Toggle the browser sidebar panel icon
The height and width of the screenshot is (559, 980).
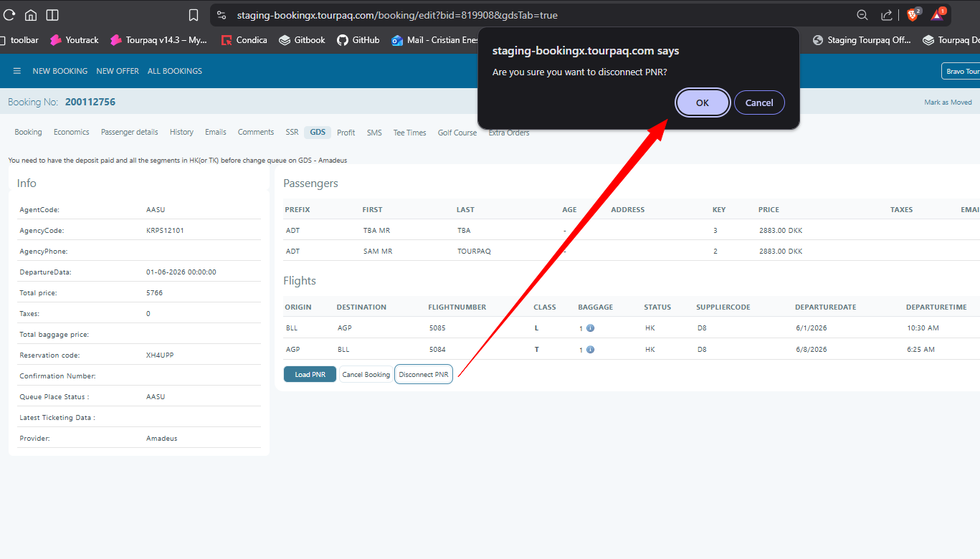coord(52,15)
